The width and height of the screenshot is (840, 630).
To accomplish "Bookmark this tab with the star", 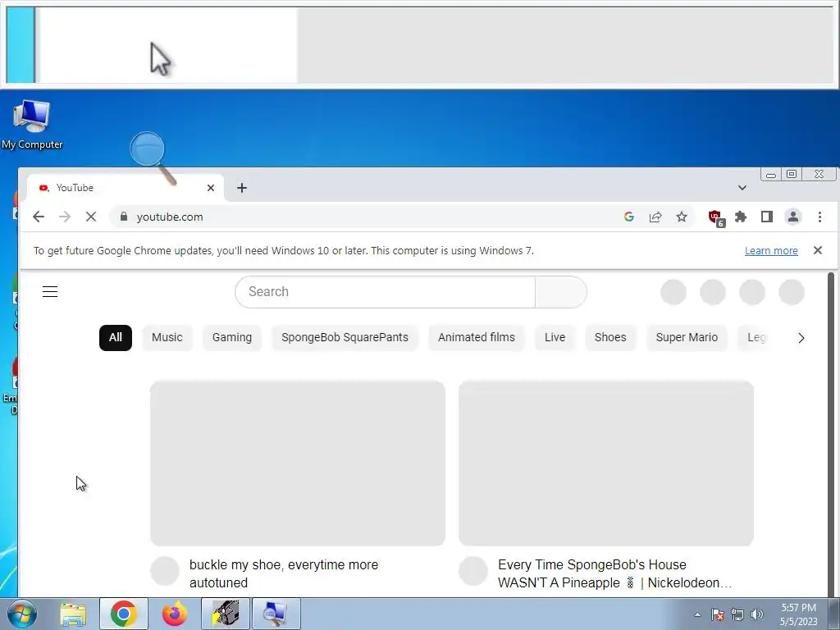I will [682, 217].
